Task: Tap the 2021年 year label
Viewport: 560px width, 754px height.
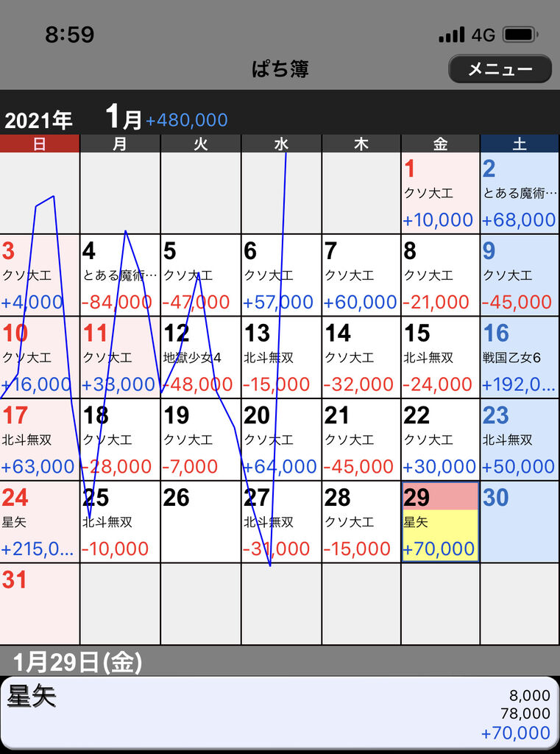Action: pos(38,120)
